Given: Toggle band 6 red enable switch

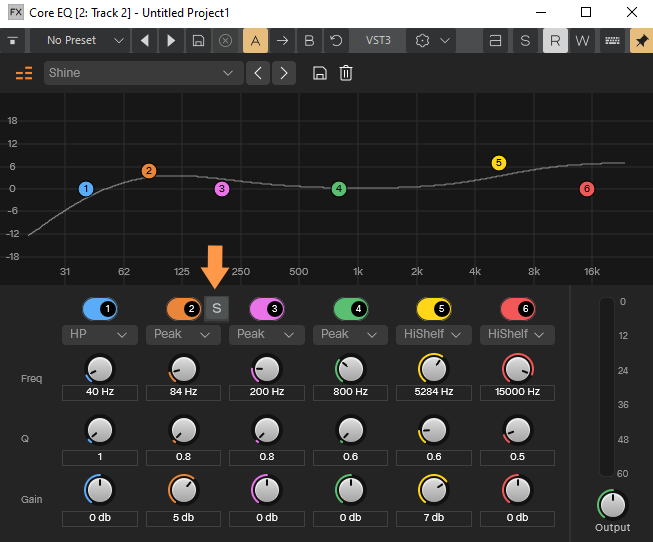Looking at the screenshot, I should (x=518, y=309).
